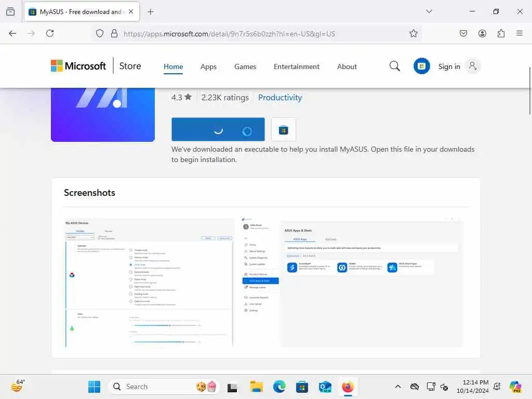
Task: Show hidden system tray icons
Action: (x=398, y=387)
